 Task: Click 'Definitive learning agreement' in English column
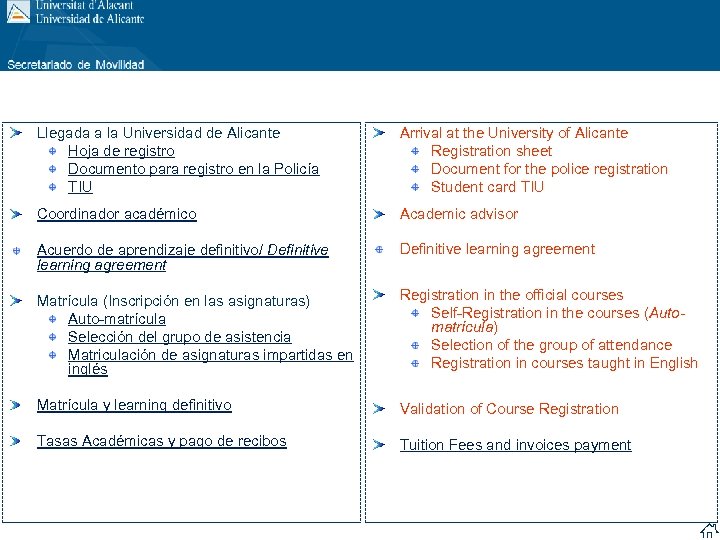497,249
